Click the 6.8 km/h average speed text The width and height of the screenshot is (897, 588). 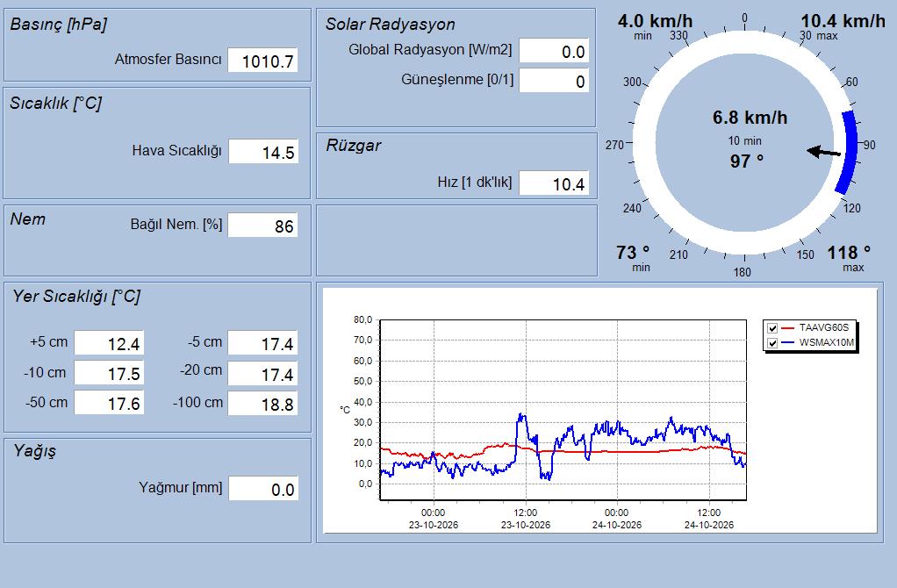[750, 118]
